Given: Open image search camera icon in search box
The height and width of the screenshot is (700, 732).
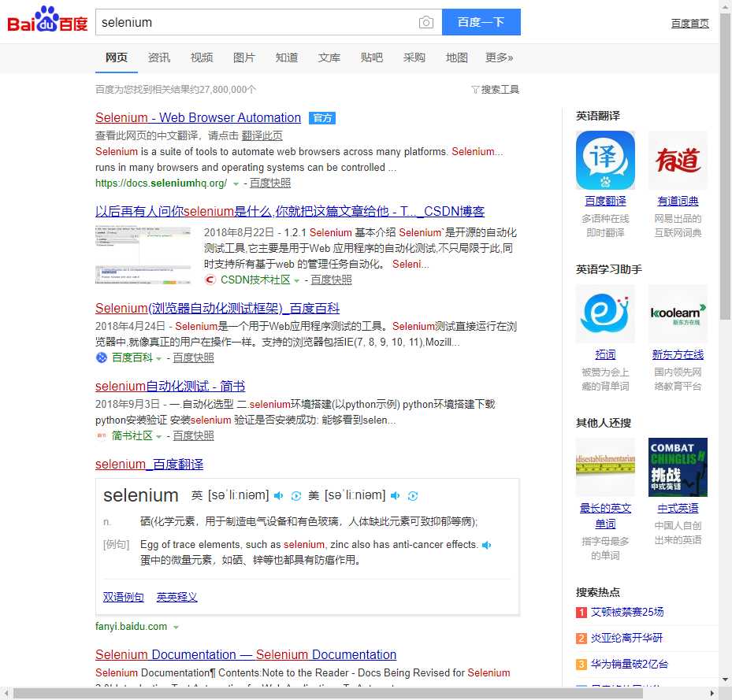Looking at the screenshot, I should 425,22.
